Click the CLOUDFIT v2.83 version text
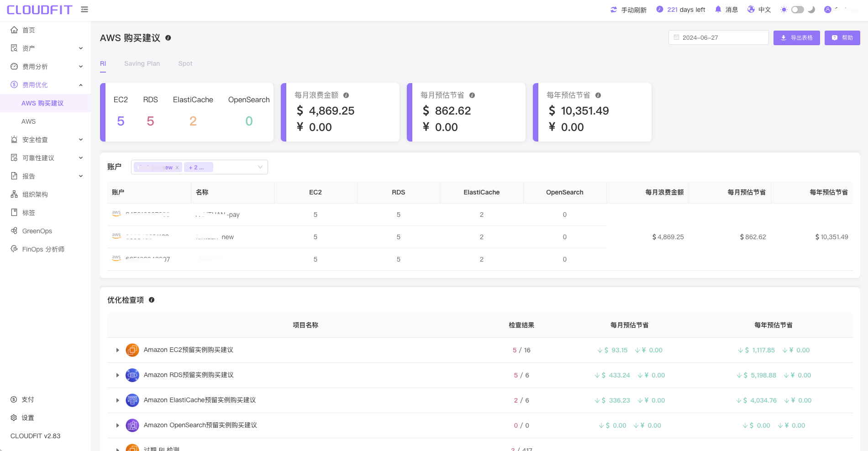Image resolution: width=868 pixels, height=451 pixels. click(x=36, y=436)
